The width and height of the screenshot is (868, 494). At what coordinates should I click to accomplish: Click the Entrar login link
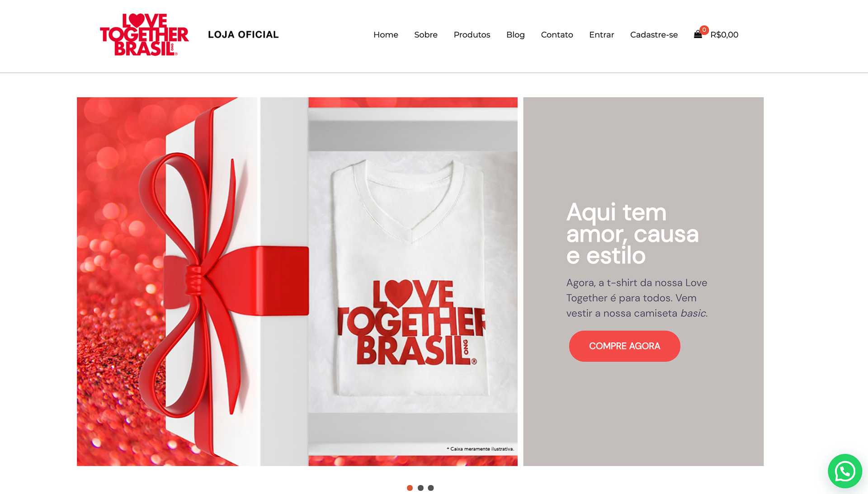coord(601,35)
